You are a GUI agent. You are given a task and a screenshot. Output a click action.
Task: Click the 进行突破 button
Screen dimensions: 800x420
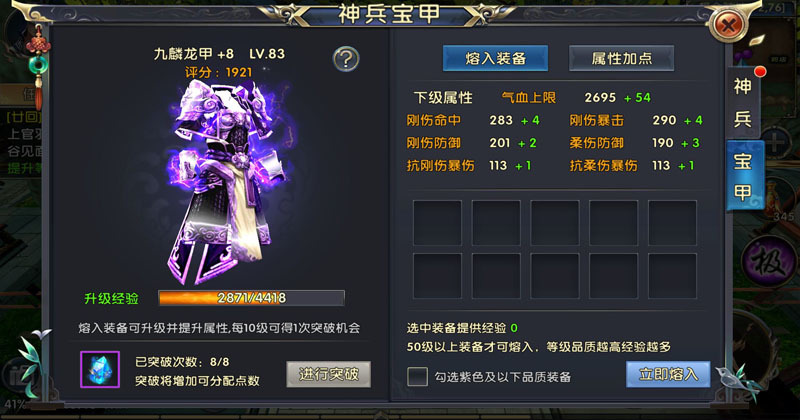[329, 374]
